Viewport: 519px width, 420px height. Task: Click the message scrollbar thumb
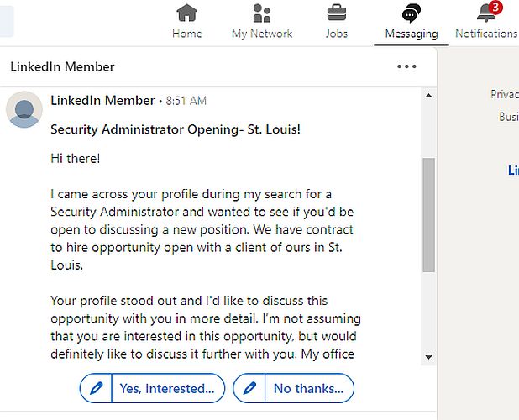tap(429, 214)
